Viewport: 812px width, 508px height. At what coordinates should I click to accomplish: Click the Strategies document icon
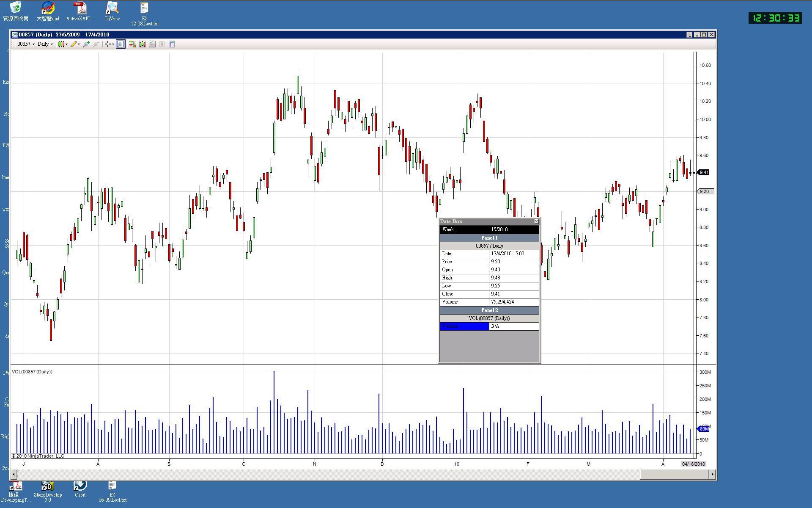(162, 44)
